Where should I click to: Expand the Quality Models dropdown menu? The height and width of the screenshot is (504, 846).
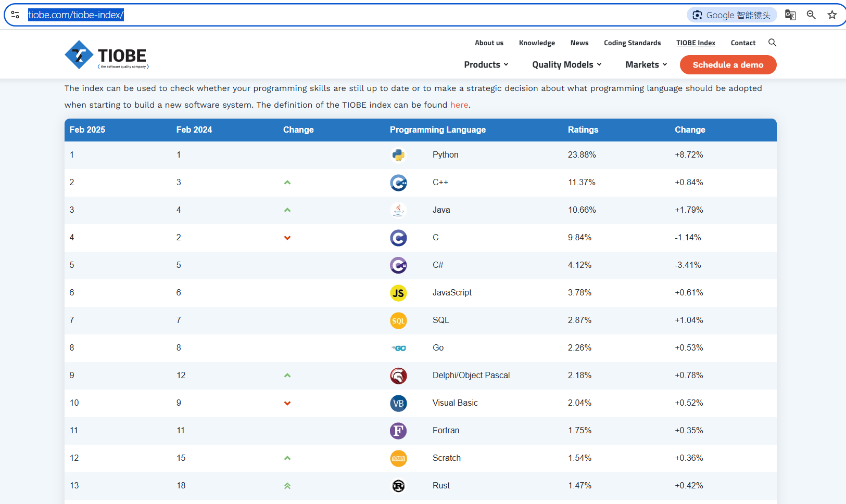[567, 64]
